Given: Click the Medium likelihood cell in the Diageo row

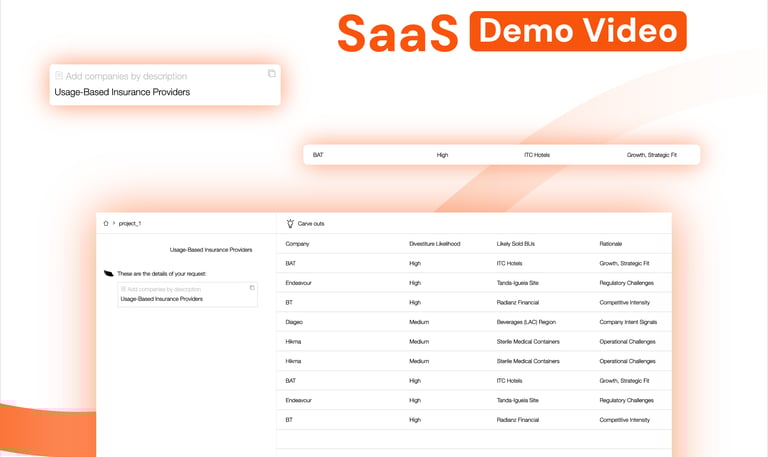Looking at the screenshot, I should coord(419,322).
